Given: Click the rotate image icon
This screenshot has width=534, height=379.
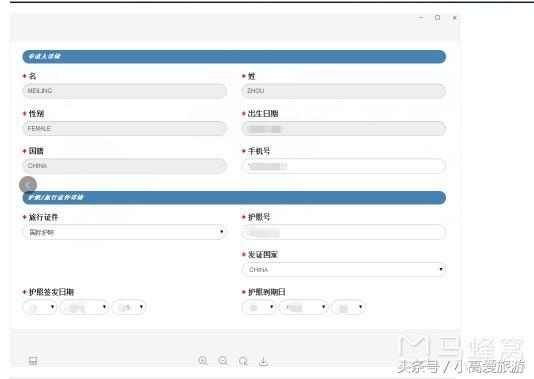Looking at the screenshot, I should tap(243, 361).
